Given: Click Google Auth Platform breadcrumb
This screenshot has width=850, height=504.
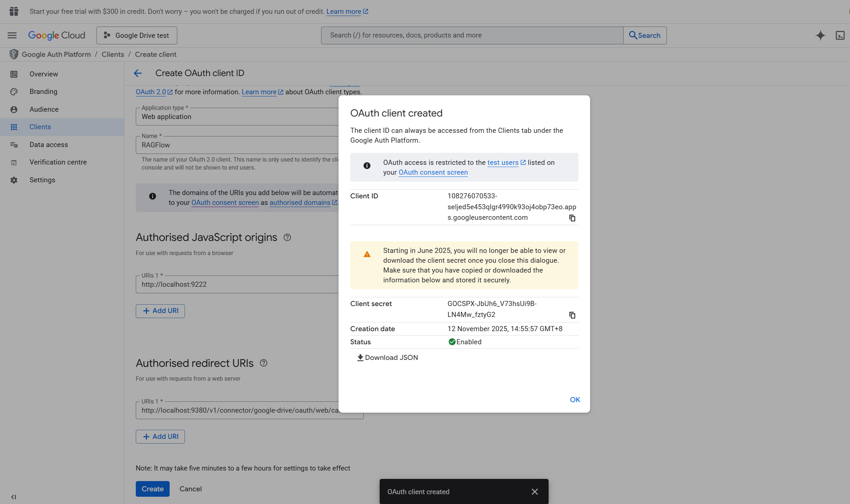Looking at the screenshot, I should (x=56, y=54).
